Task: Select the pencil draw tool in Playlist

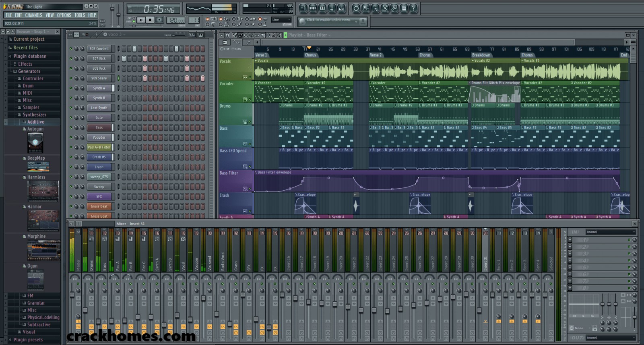Action: click(x=235, y=35)
